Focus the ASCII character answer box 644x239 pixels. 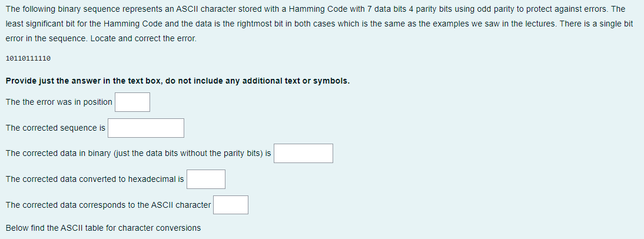coord(230,205)
